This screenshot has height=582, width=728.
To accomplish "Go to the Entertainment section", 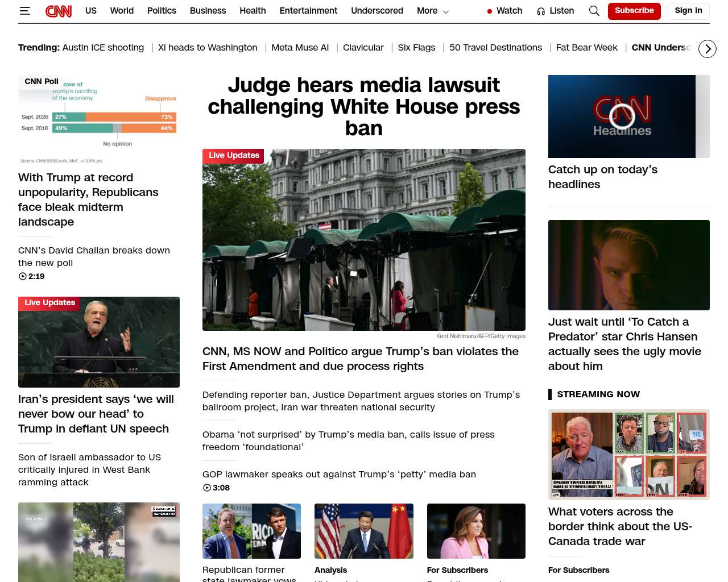I will [308, 11].
